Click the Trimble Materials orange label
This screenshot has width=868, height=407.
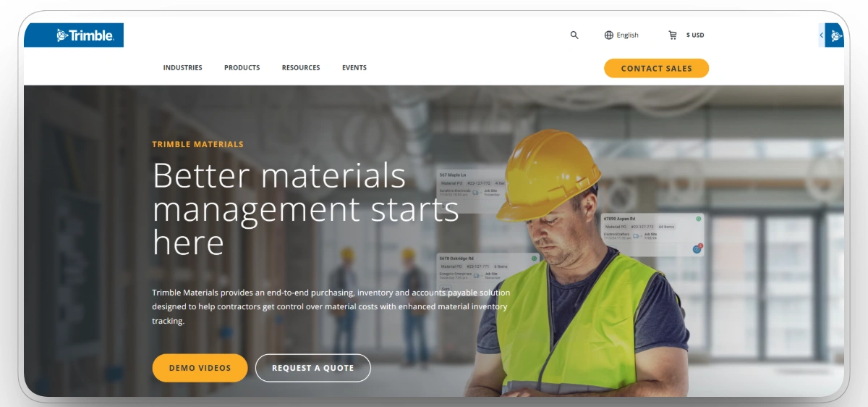[197, 144]
